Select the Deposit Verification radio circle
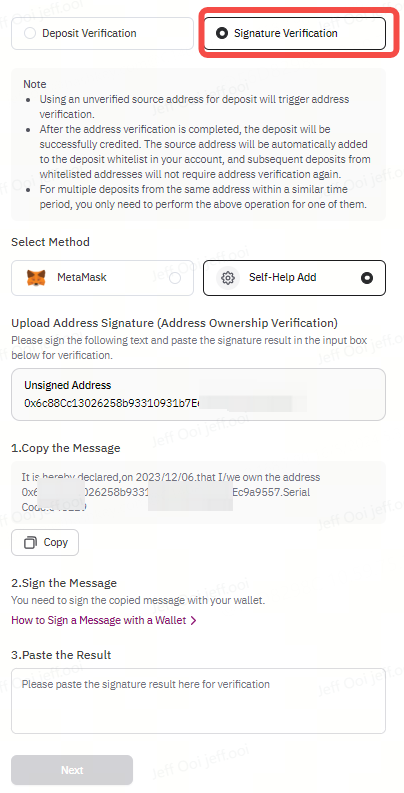This screenshot has width=404, height=793. [x=30, y=33]
